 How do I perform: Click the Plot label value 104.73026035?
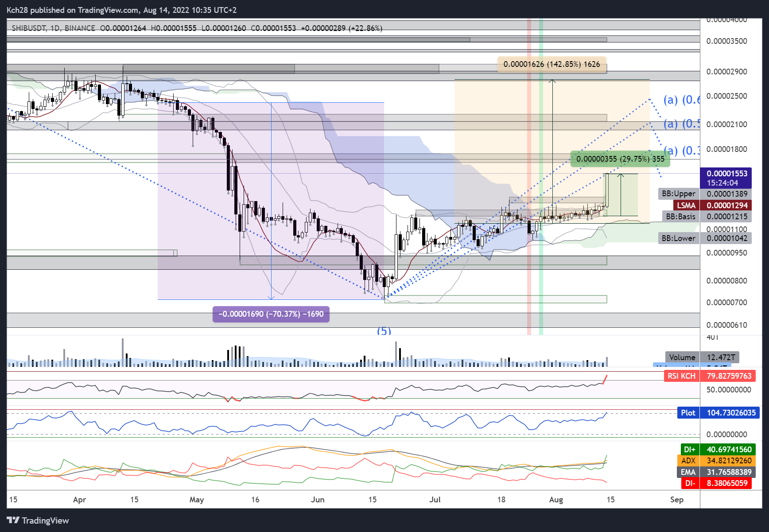click(x=731, y=413)
